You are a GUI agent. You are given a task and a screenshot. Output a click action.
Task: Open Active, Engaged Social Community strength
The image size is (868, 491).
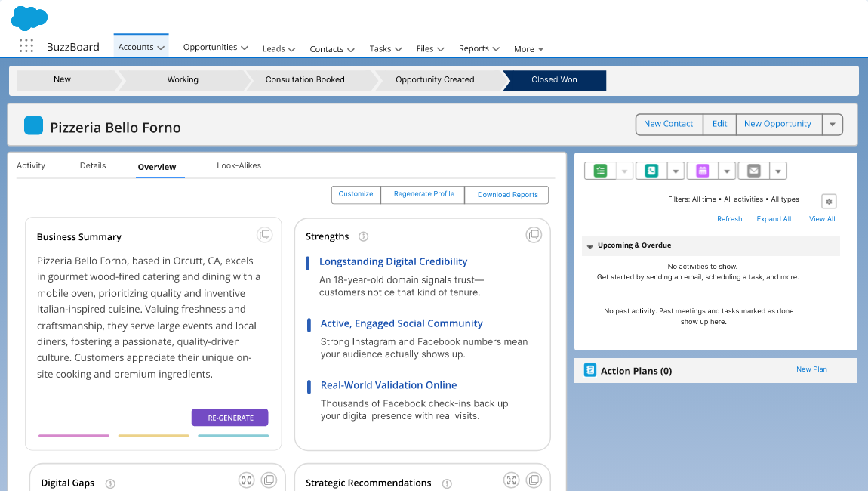pyautogui.click(x=402, y=323)
